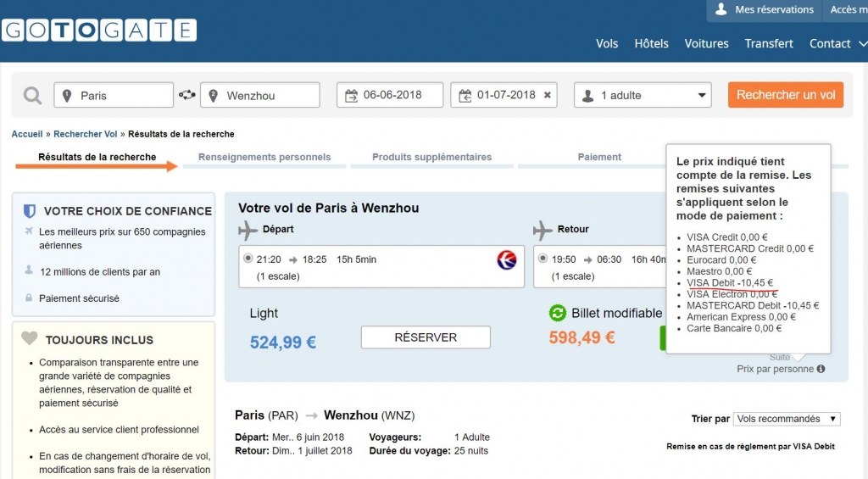
Task: Click the location pin in Wenzhou field
Action: click(213, 96)
